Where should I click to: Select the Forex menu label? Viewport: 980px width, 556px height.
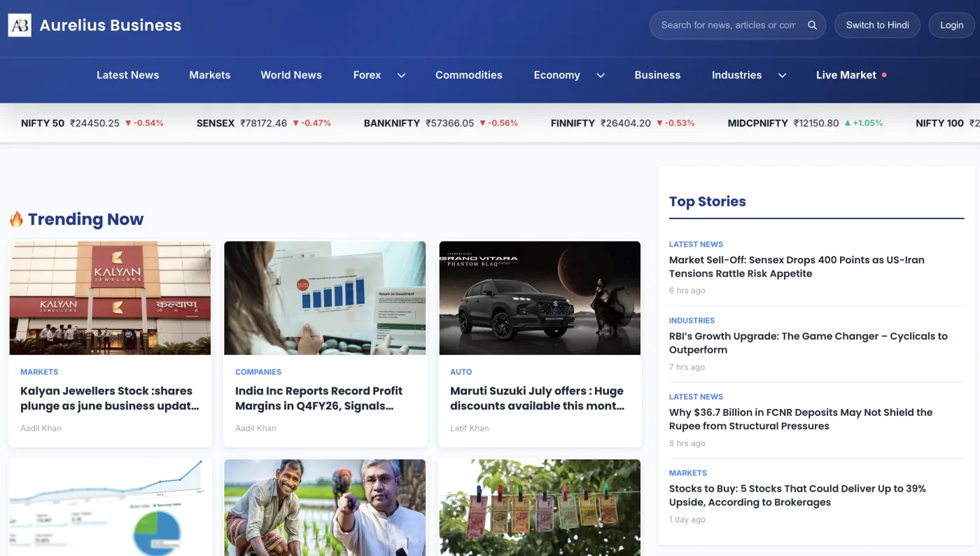point(367,75)
